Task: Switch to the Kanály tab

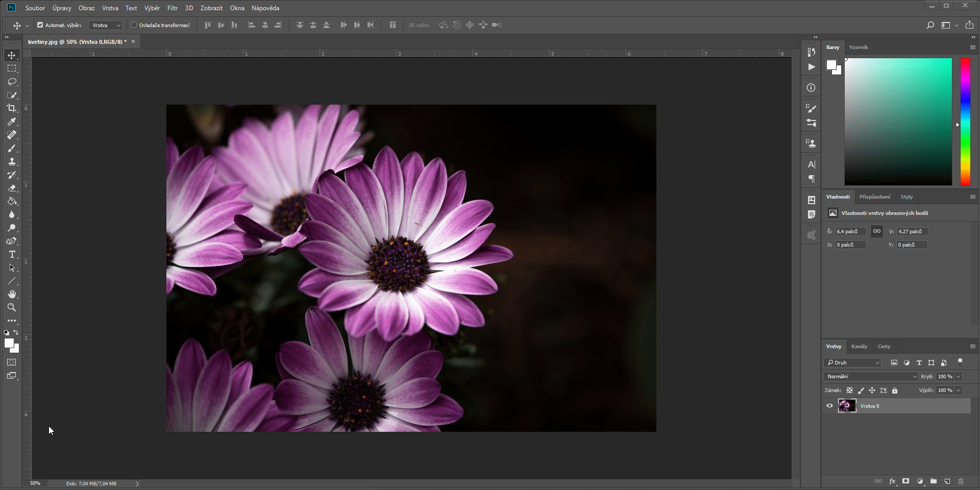Action: pos(860,346)
